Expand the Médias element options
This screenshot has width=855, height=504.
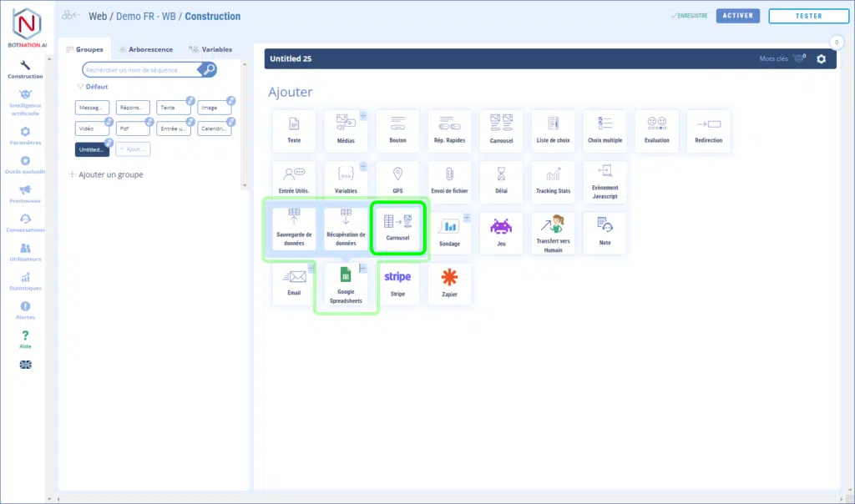tap(363, 115)
